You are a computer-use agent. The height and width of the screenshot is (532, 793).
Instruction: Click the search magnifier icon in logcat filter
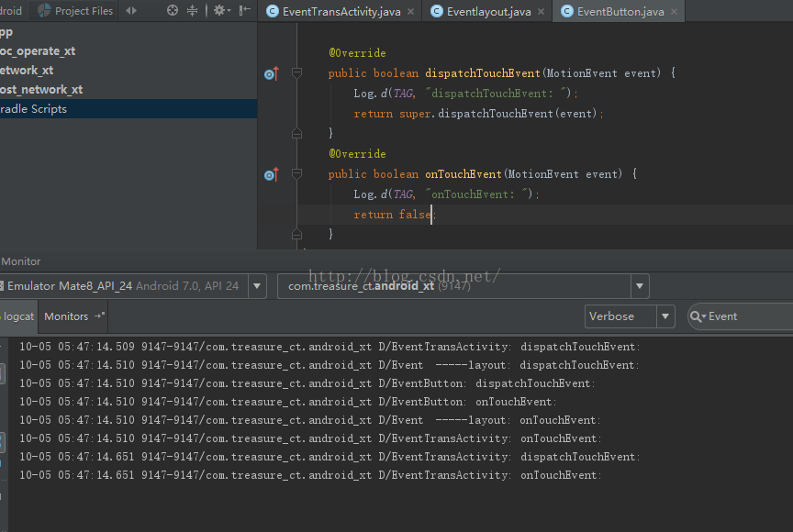698,316
